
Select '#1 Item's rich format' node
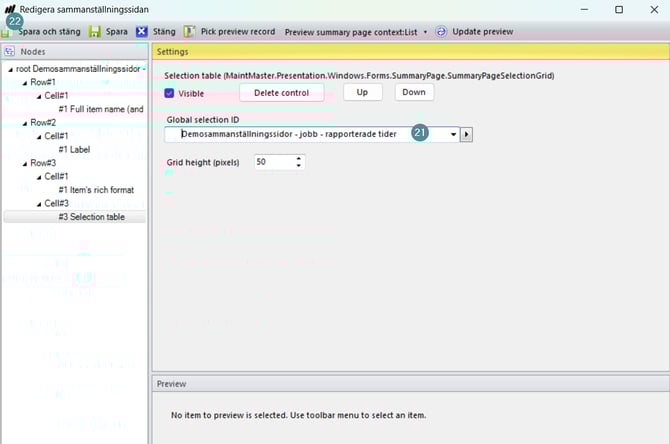click(99, 190)
